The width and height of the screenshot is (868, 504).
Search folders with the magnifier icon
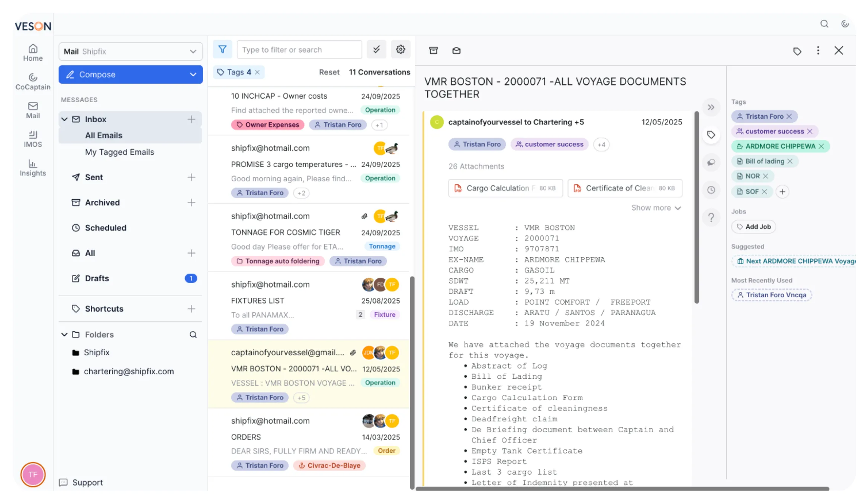coord(193,335)
